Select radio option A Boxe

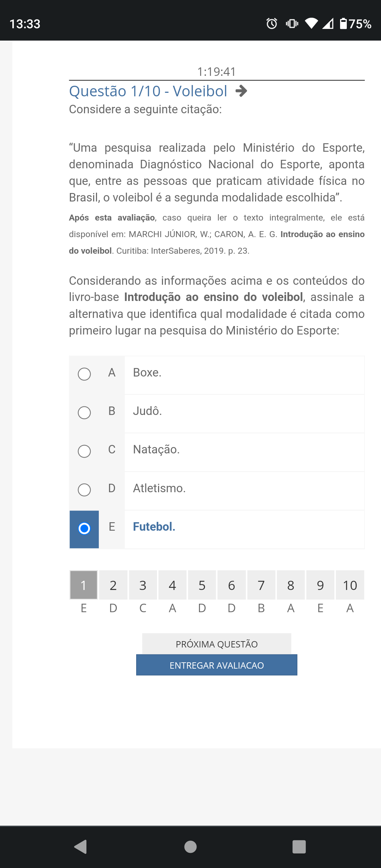[84, 374]
